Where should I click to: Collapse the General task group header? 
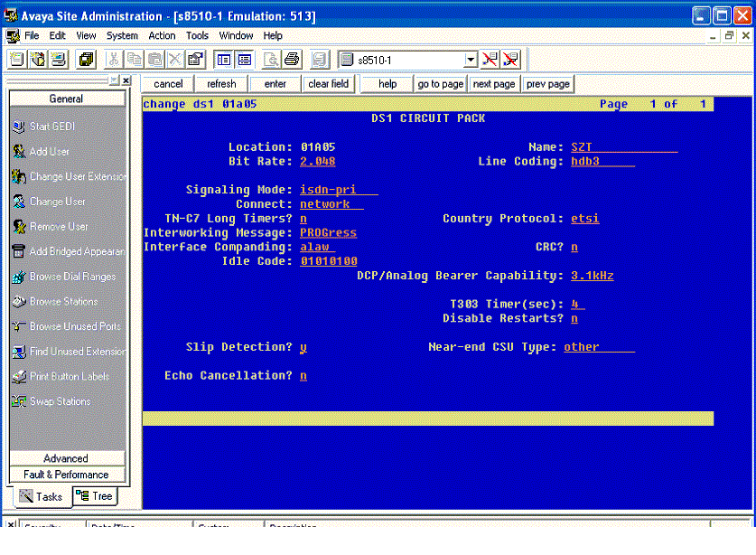pos(67,99)
